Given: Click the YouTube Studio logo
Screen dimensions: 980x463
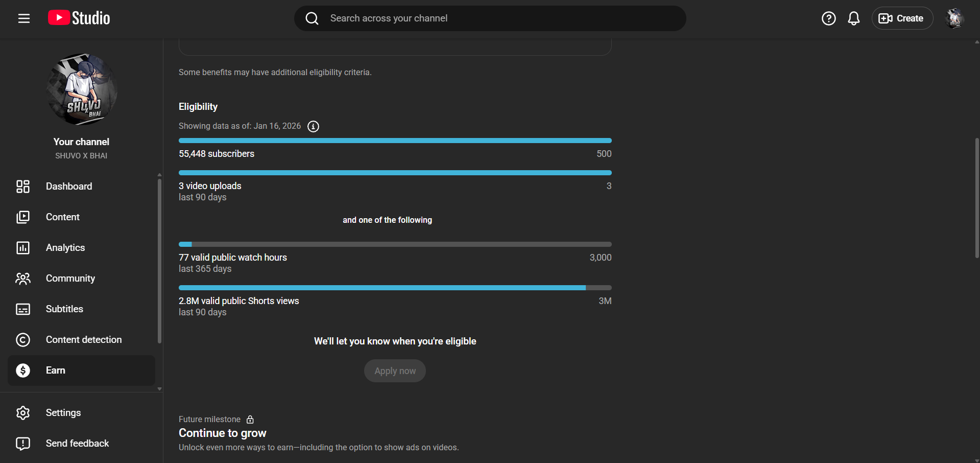Looking at the screenshot, I should (x=79, y=18).
